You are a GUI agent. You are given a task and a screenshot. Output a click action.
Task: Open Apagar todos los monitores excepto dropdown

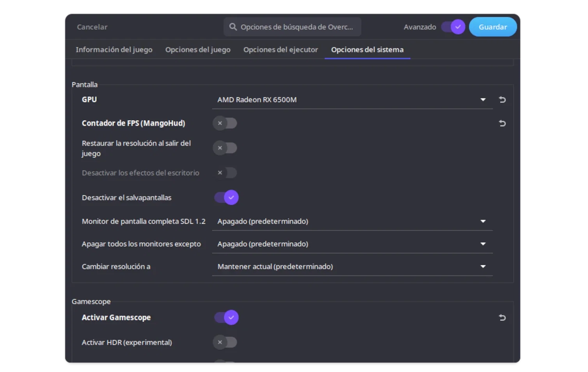point(352,244)
